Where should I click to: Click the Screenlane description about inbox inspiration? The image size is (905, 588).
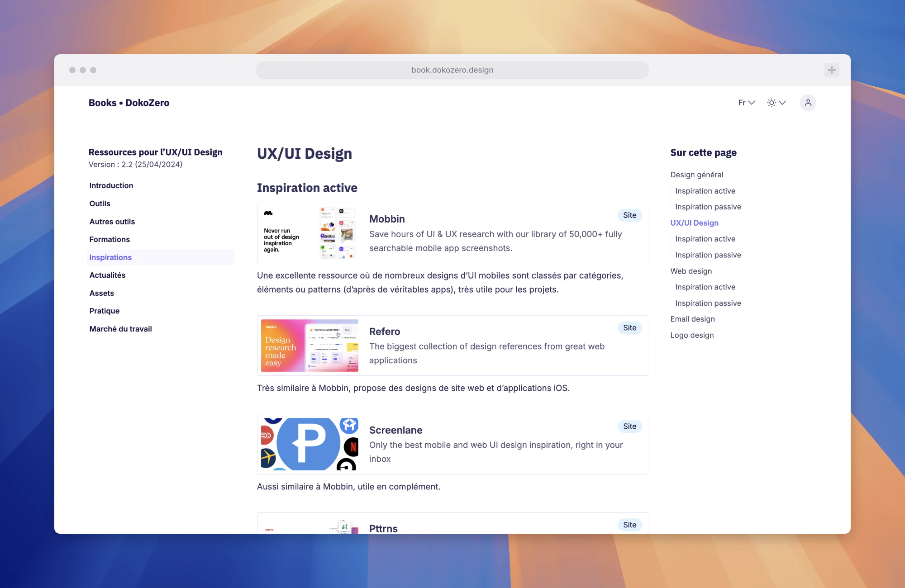[x=496, y=452]
